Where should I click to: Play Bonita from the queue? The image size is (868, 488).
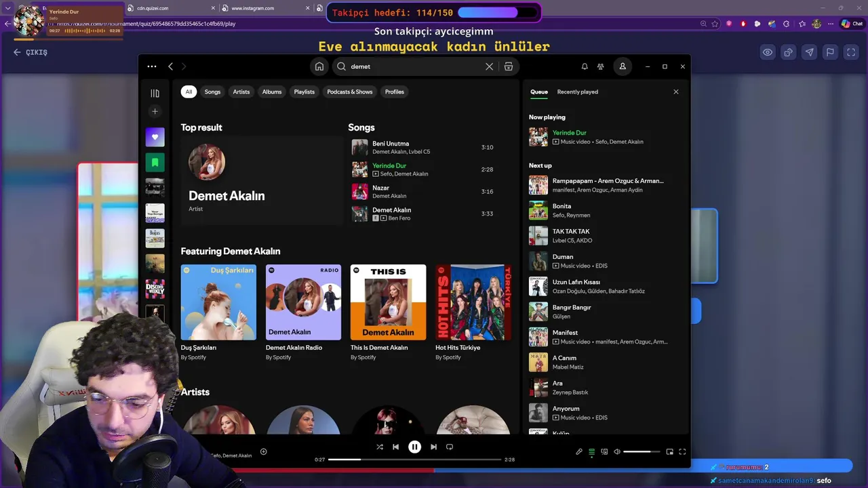[604, 210]
